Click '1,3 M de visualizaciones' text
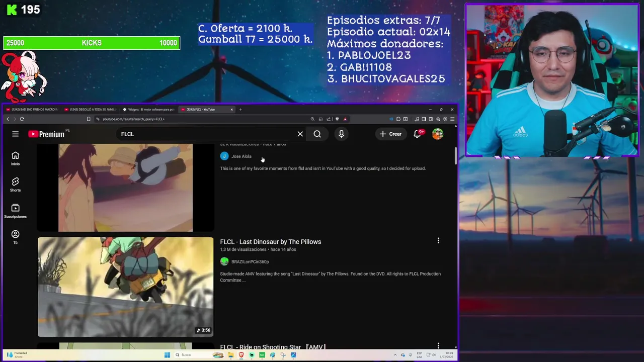This screenshot has height=362, width=644. (x=243, y=249)
